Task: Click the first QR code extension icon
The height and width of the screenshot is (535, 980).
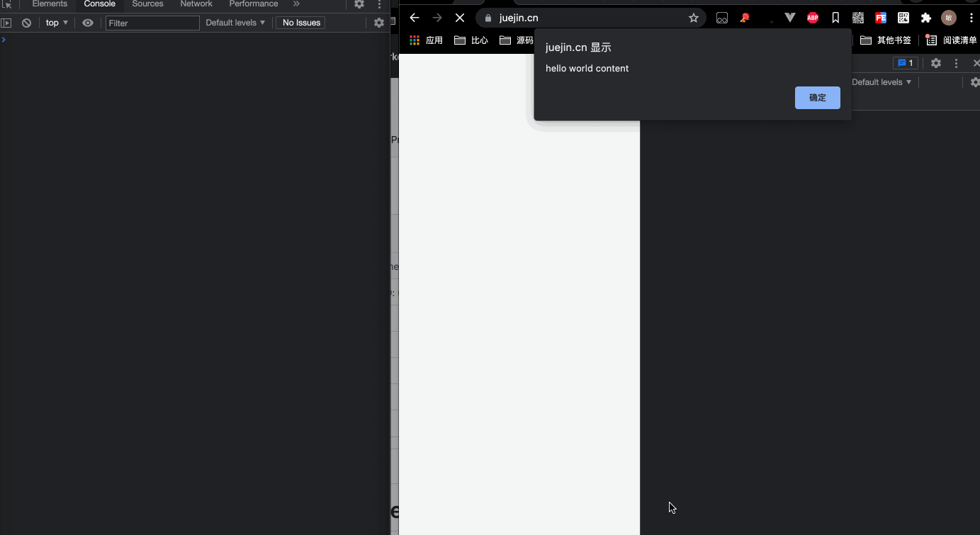Action: pyautogui.click(x=858, y=18)
